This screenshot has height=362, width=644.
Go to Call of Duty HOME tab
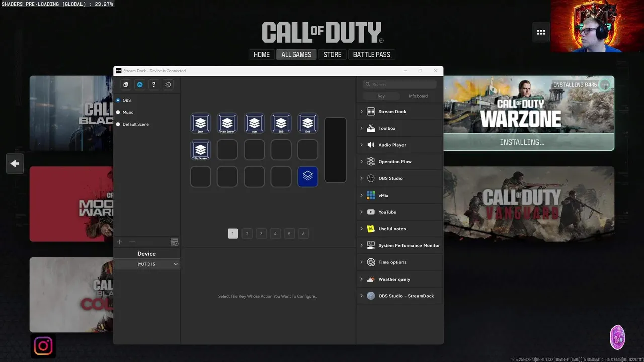[261, 54]
